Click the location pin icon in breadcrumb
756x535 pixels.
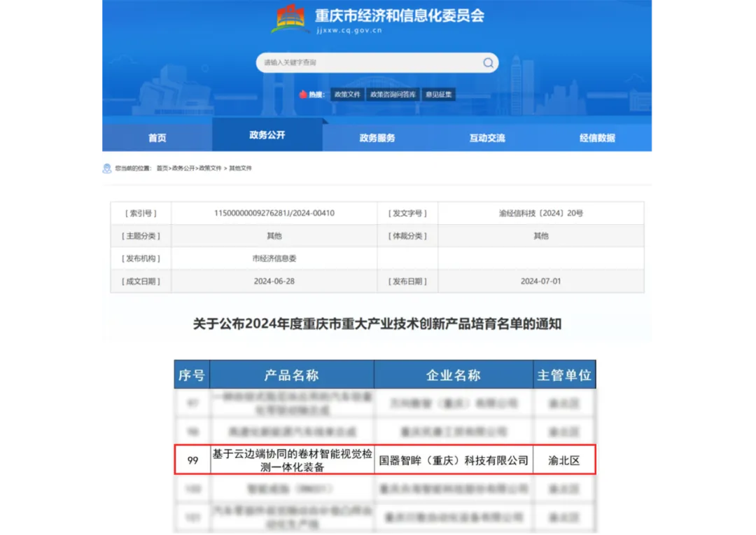[107, 169]
